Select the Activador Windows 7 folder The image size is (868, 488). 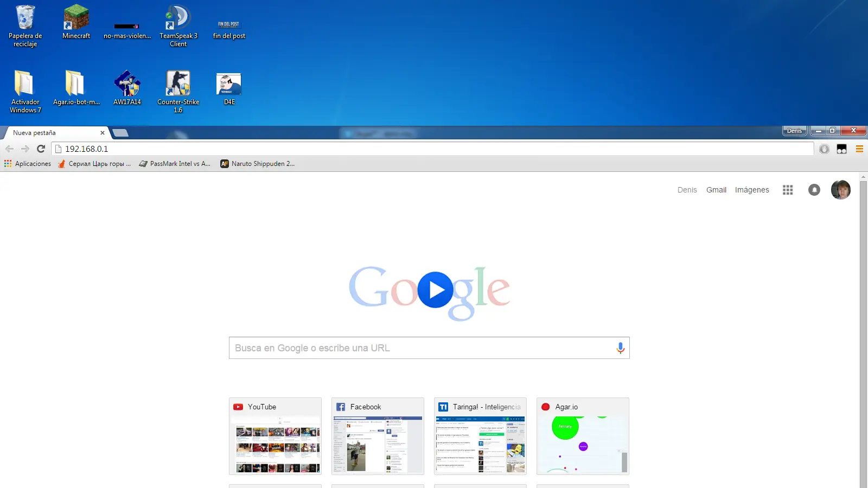(25, 91)
